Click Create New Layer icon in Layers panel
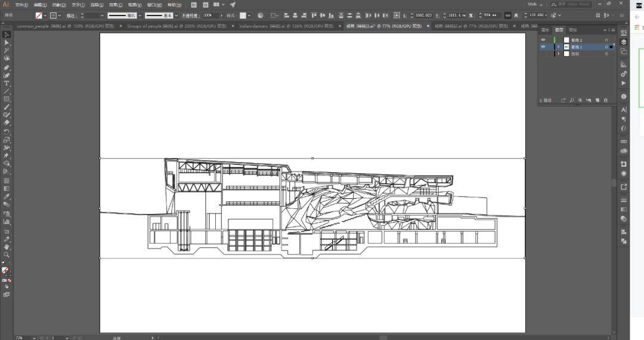 [x=597, y=100]
